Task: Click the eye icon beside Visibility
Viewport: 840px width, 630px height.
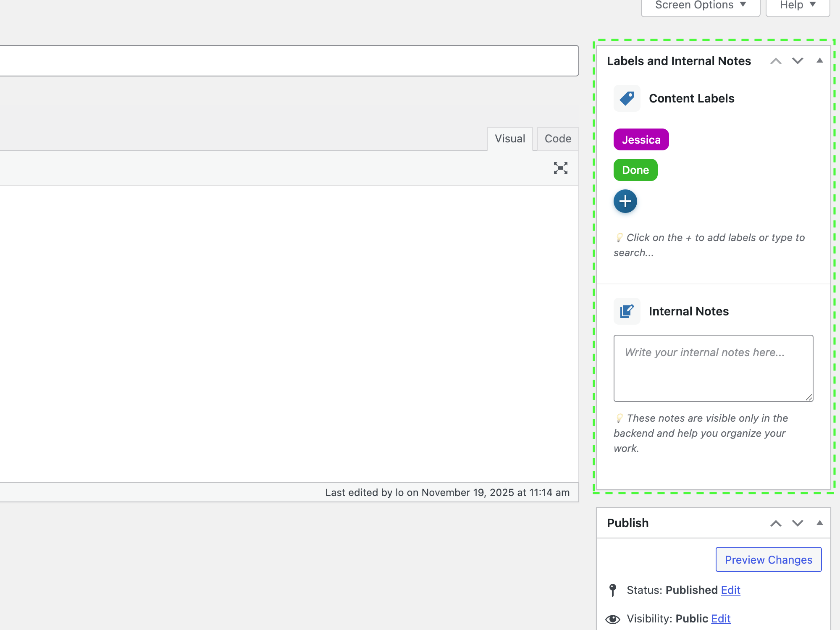Action: click(613, 619)
